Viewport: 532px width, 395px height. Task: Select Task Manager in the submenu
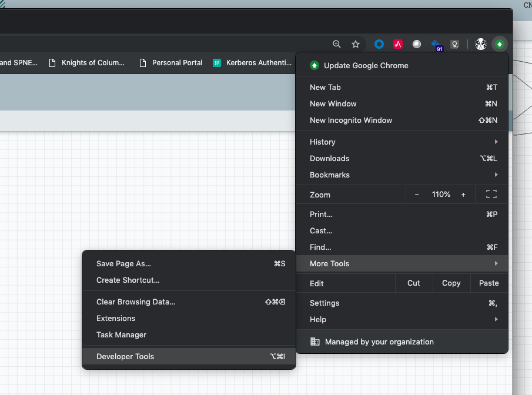[x=121, y=334]
